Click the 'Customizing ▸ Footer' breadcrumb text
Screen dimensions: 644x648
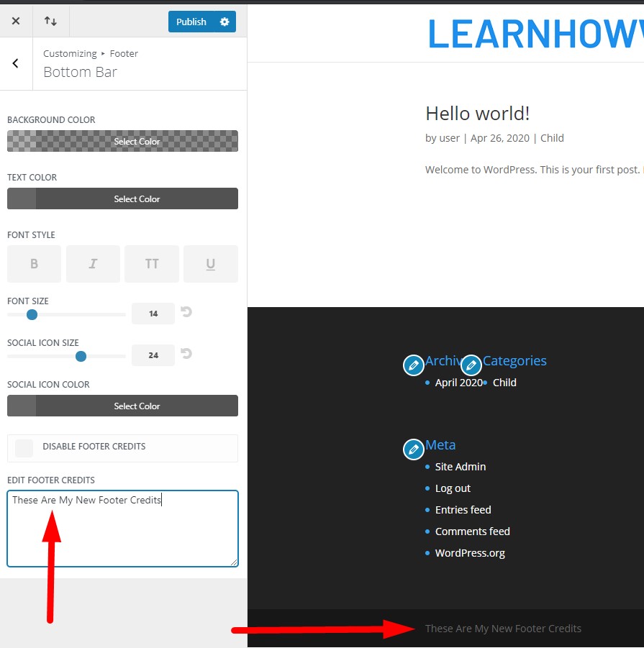point(91,54)
